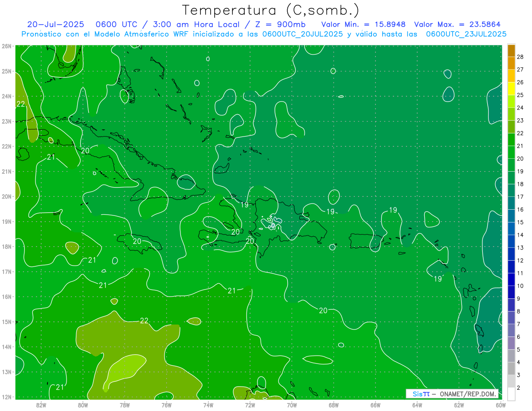The height and width of the screenshot is (411, 532).
Task: Click the longitude axis label '66W'
Action: pyautogui.click(x=376, y=405)
